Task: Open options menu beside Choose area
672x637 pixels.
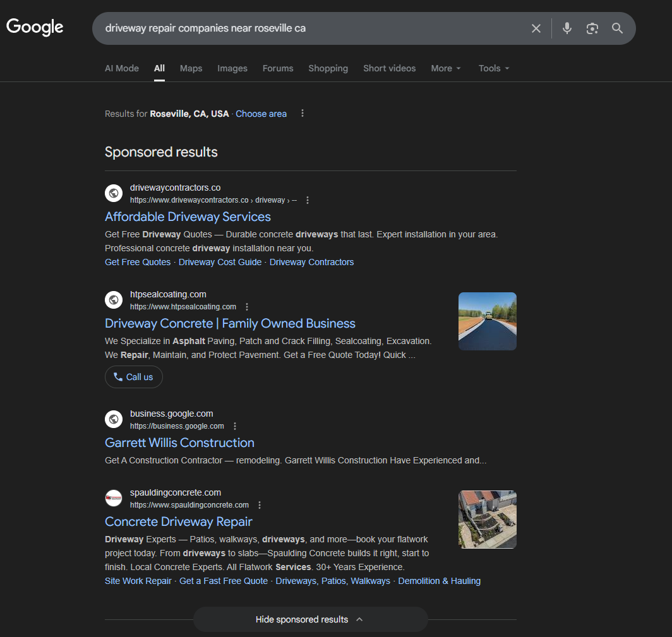Action: coord(303,114)
